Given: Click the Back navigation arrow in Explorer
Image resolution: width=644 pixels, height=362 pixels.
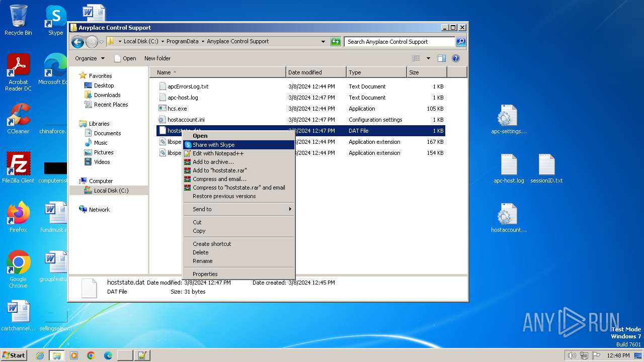Looking at the screenshot, I should pos(77,42).
